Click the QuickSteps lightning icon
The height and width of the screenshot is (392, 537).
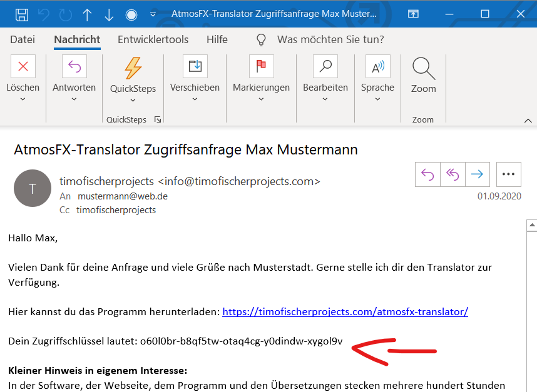click(133, 68)
